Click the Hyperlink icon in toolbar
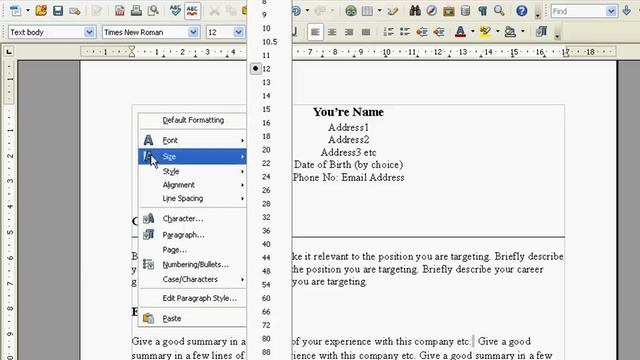This screenshot has width=640, height=360. pyautogui.click(x=351, y=11)
